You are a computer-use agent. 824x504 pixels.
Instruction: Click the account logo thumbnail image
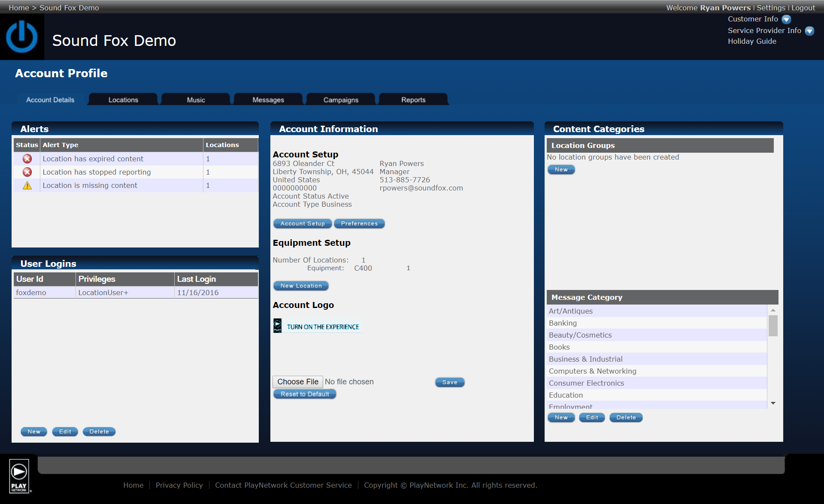pos(317,326)
